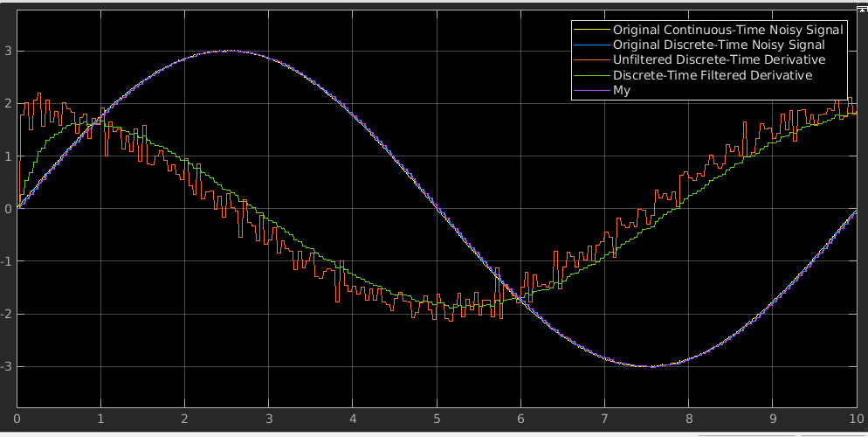Click the x-axis tick label 4

[353, 419]
